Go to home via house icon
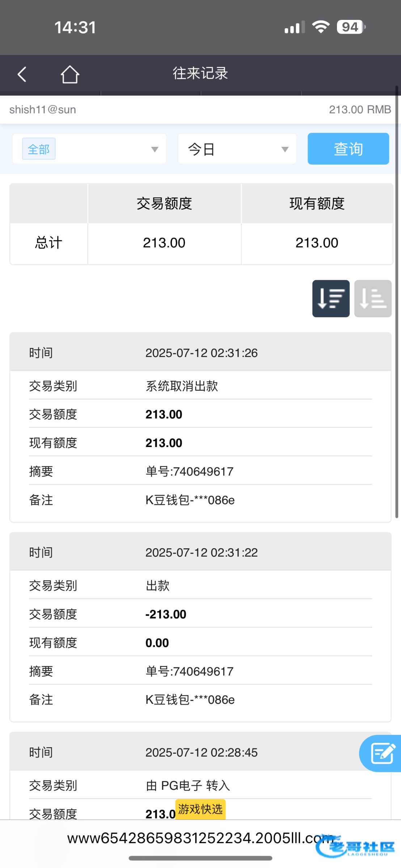Screen dimensions: 401x868 pos(69,75)
